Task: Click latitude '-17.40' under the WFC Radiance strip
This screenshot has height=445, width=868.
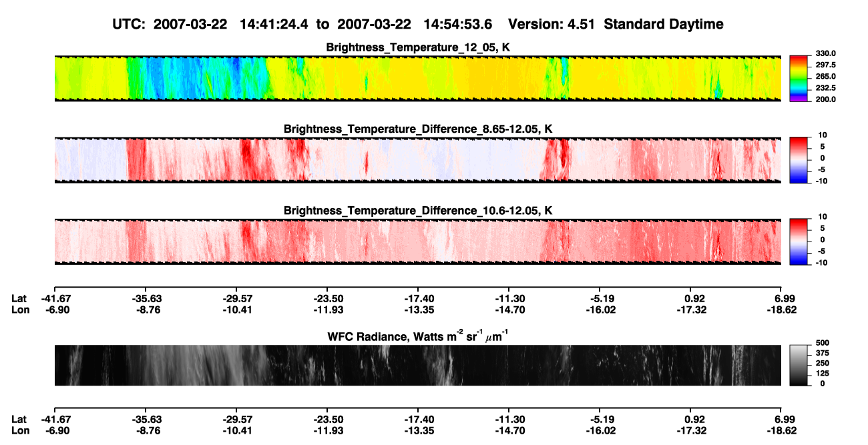Action: [x=420, y=420]
